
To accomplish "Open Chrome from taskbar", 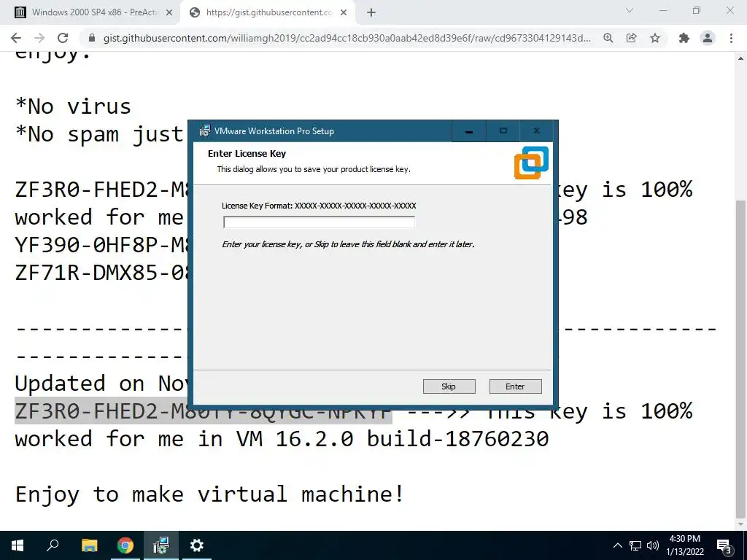I will click(x=125, y=545).
